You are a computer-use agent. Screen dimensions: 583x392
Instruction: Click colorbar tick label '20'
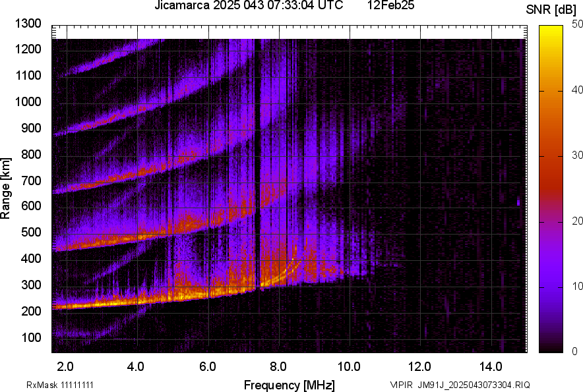point(577,221)
